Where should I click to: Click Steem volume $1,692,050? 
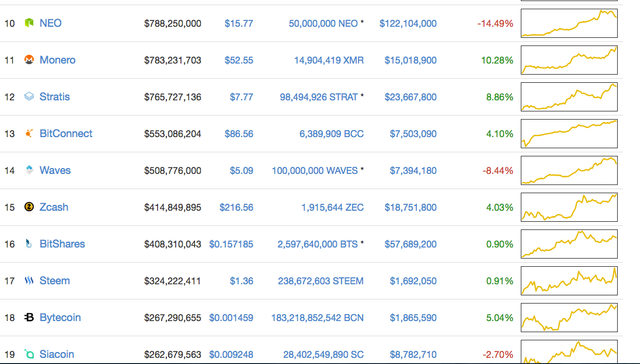pos(413,281)
